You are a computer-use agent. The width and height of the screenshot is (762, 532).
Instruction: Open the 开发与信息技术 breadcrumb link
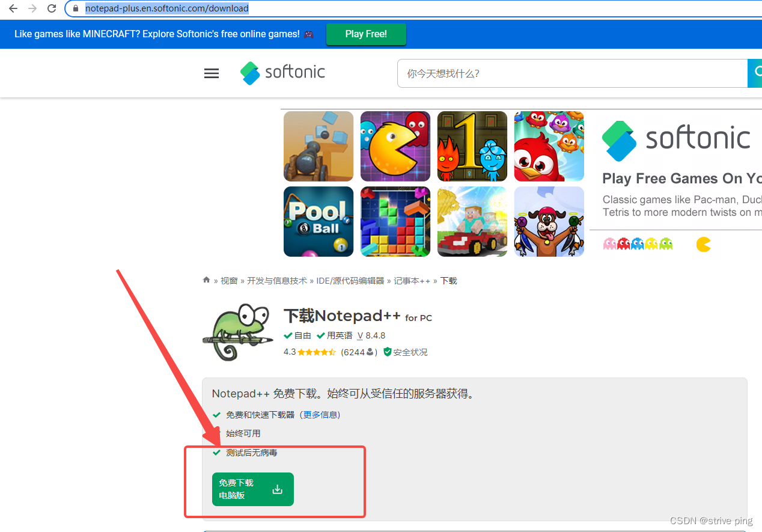point(277,281)
